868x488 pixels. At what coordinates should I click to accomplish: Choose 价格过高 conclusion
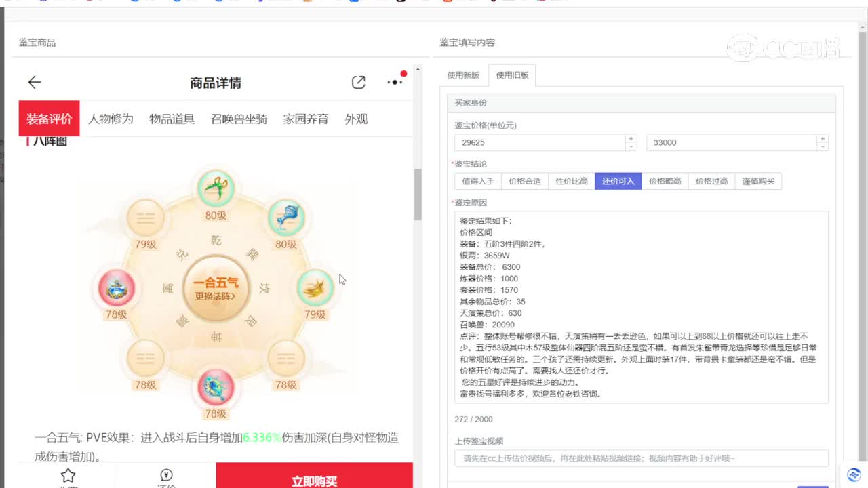tap(711, 181)
